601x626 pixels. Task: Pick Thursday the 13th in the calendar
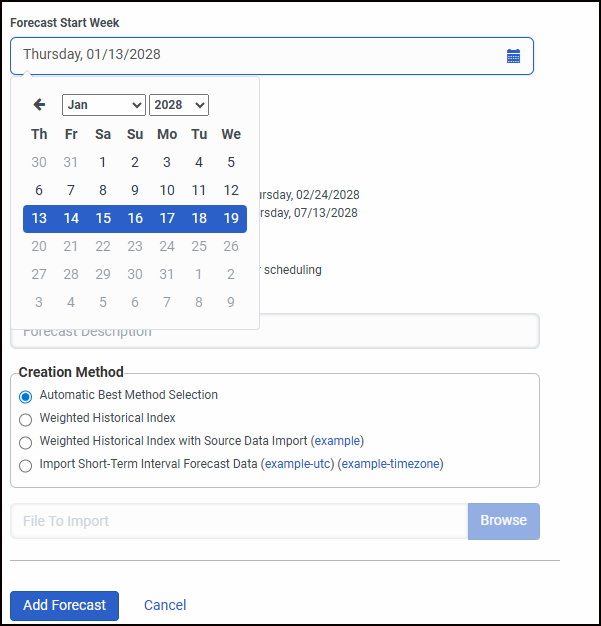coord(39,218)
